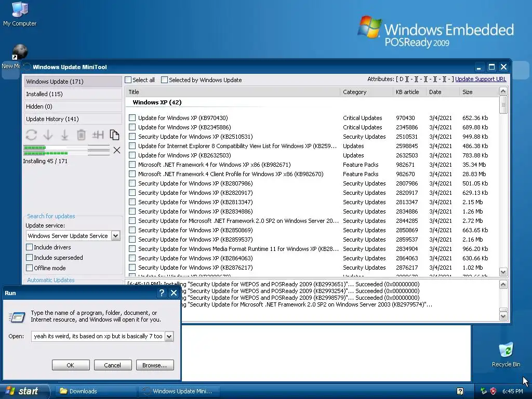Check the KB2510531 security update checkbox
The image size is (532, 399).
132,137
